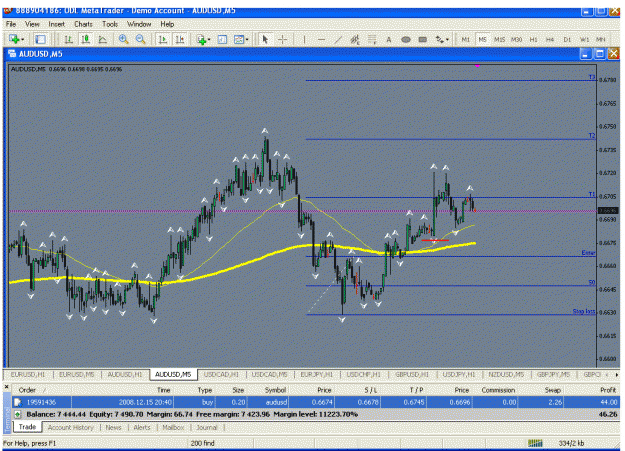
Task: Open the Indicators list icon
Action: click(x=201, y=39)
